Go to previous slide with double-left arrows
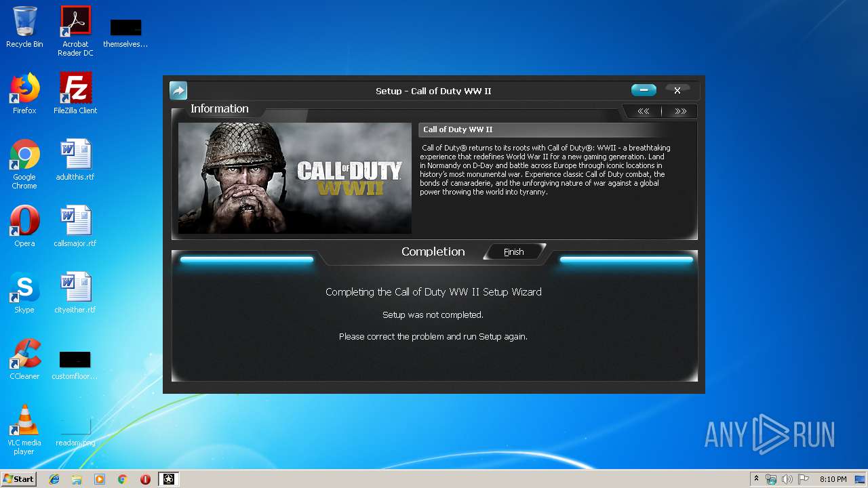Image resolution: width=868 pixels, height=488 pixels. click(643, 111)
